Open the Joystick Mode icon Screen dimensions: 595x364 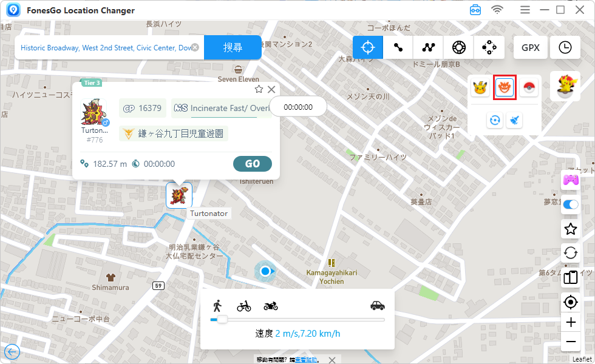458,47
